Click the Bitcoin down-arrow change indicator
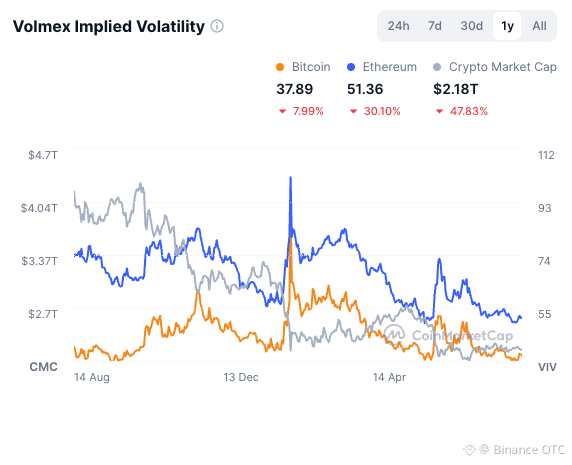Image resolution: width=572 pixels, height=465 pixels. 282,111
